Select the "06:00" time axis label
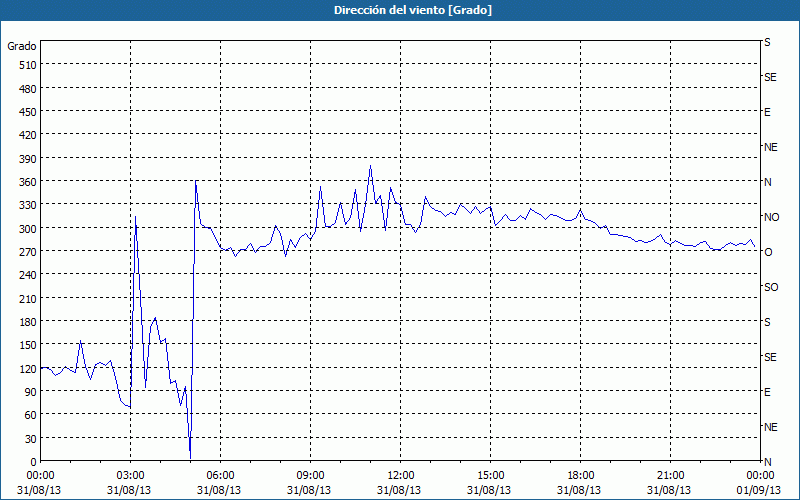The width and height of the screenshot is (800, 500). click(x=220, y=476)
